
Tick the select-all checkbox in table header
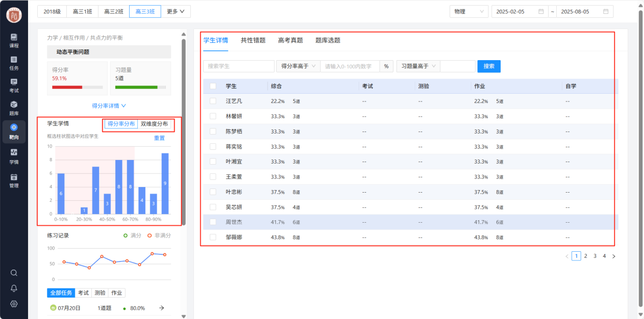tap(213, 86)
